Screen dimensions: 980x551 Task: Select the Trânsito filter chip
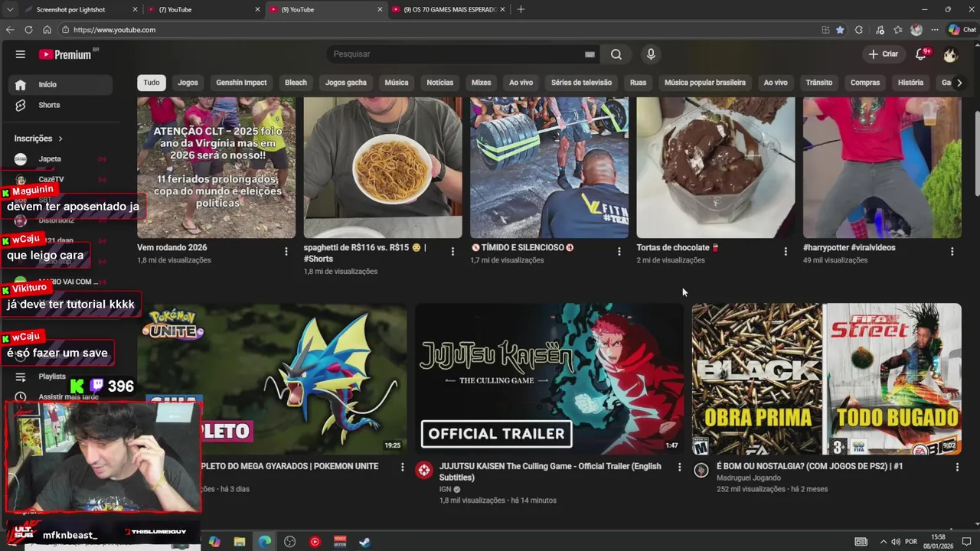tap(818, 83)
